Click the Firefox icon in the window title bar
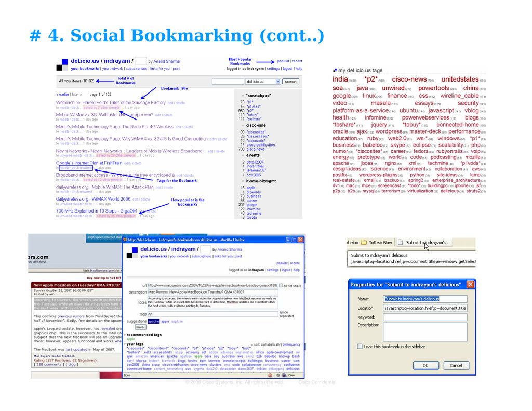The image size is (532, 411). (125, 240)
